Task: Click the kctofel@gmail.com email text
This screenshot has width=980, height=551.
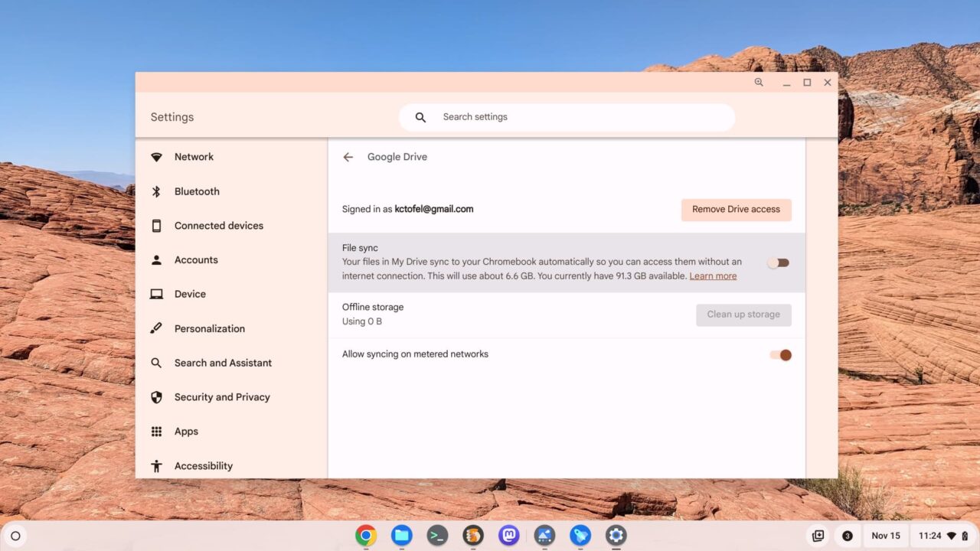Action: pyautogui.click(x=434, y=209)
